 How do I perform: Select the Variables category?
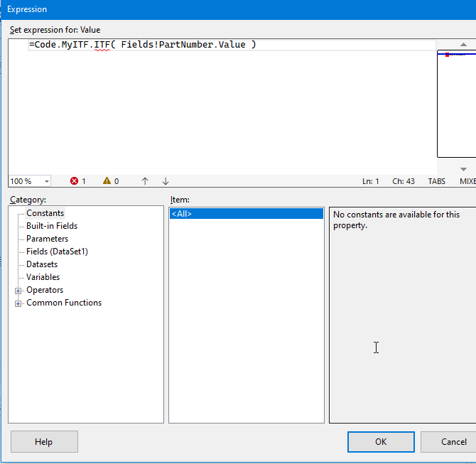[43, 277]
